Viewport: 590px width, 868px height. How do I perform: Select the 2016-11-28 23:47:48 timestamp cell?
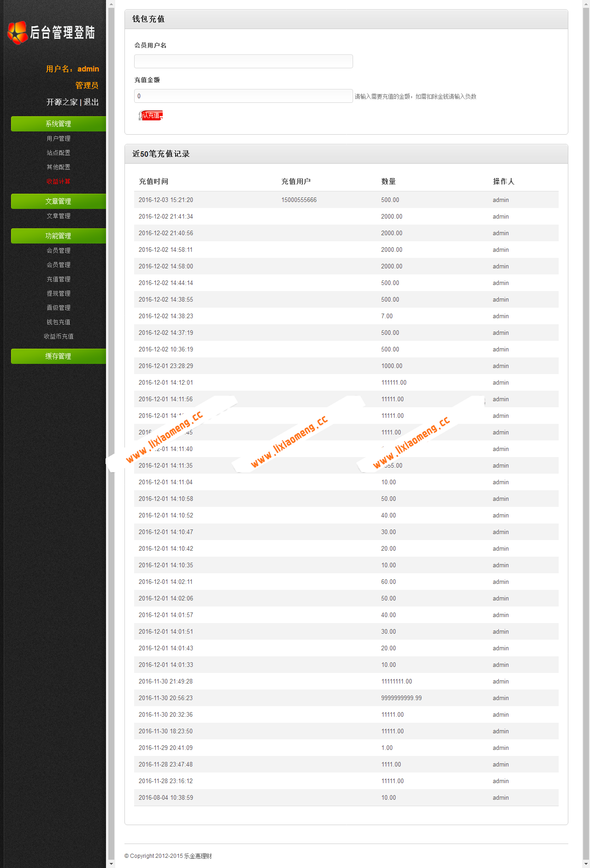pos(166,764)
